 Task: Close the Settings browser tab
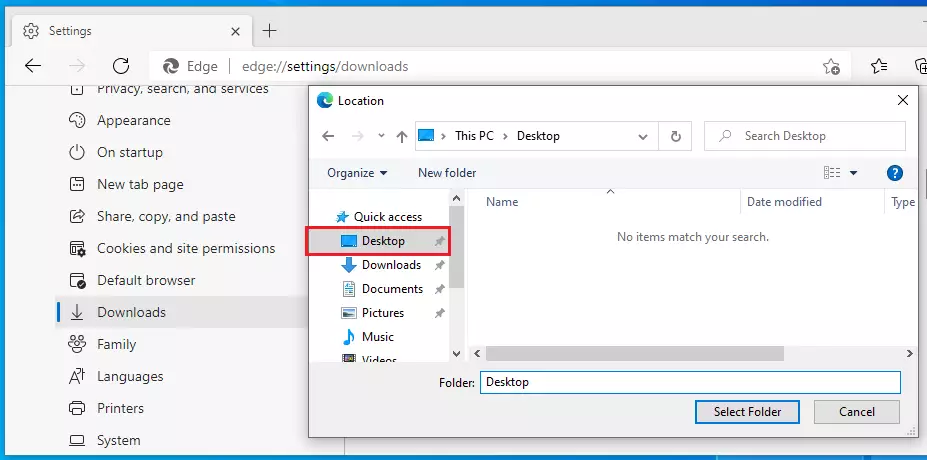pos(235,31)
